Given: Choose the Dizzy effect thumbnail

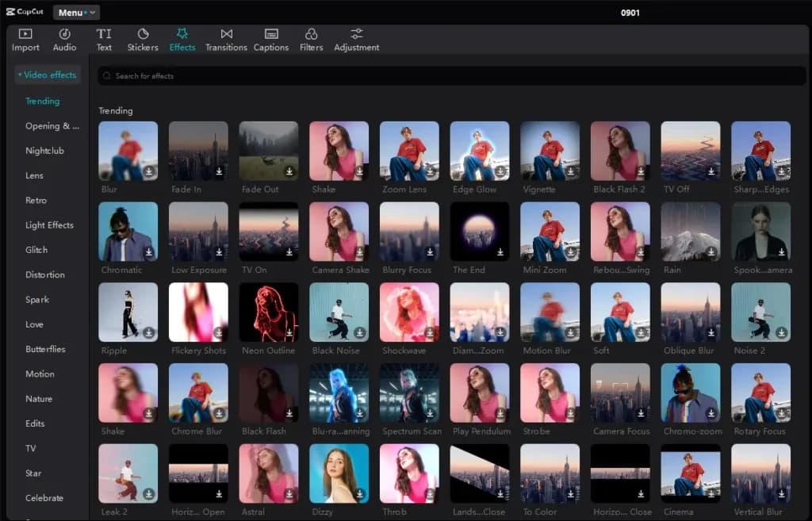Looking at the screenshot, I should pos(339,473).
